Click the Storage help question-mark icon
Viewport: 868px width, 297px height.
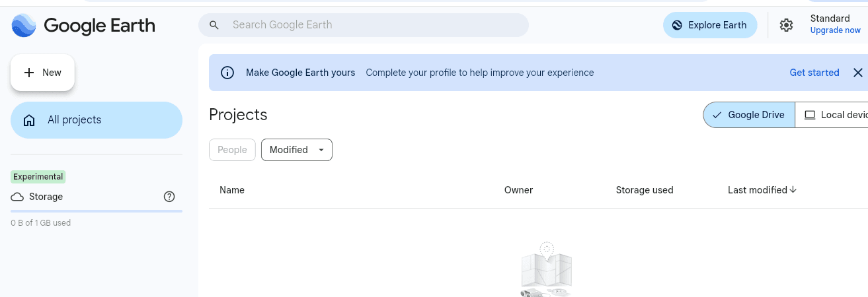click(169, 197)
